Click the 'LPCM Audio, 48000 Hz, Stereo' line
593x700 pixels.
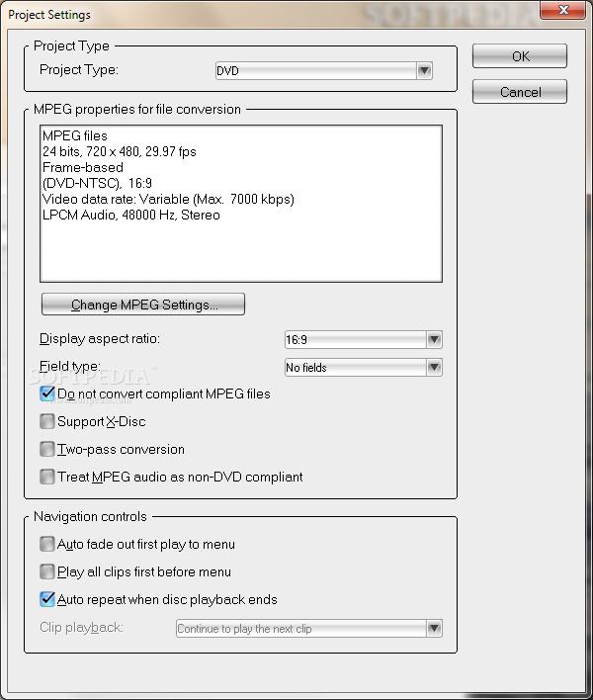(x=131, y=216)
